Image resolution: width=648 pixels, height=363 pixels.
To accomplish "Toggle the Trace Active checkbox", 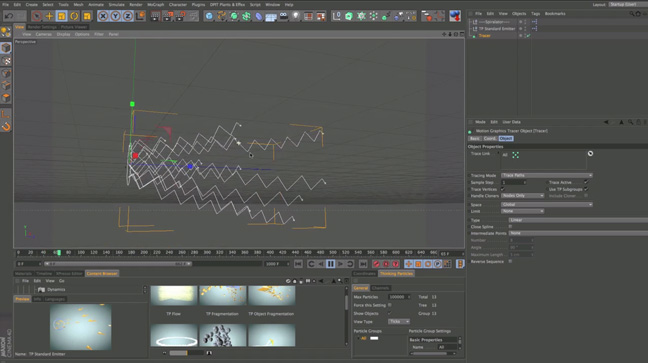I will click(x=586, y=182).
